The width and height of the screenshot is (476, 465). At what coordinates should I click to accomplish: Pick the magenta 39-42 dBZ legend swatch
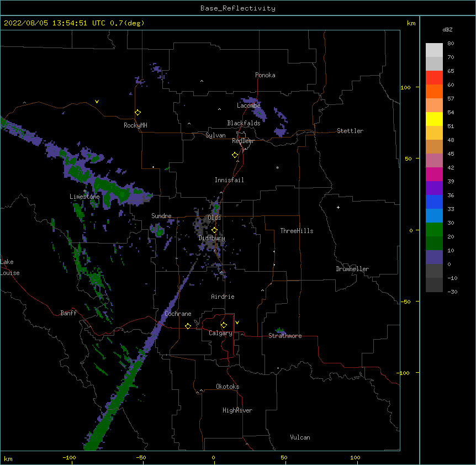coord(434,174)
